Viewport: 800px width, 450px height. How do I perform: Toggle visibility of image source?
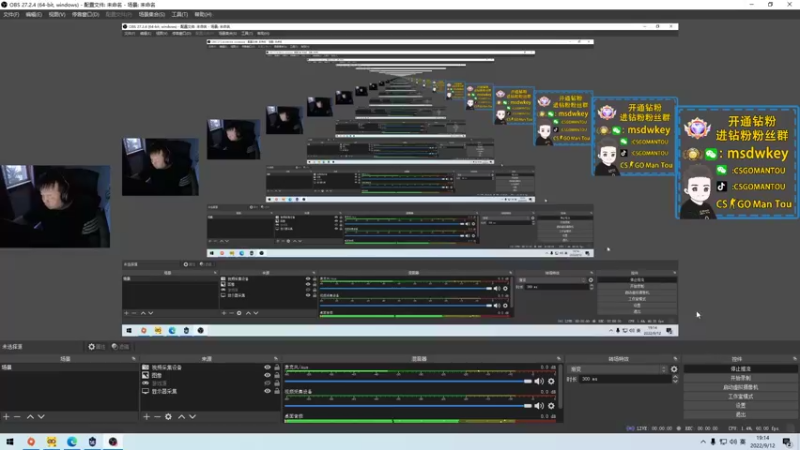pyautogui.click(x=267, y=375)
